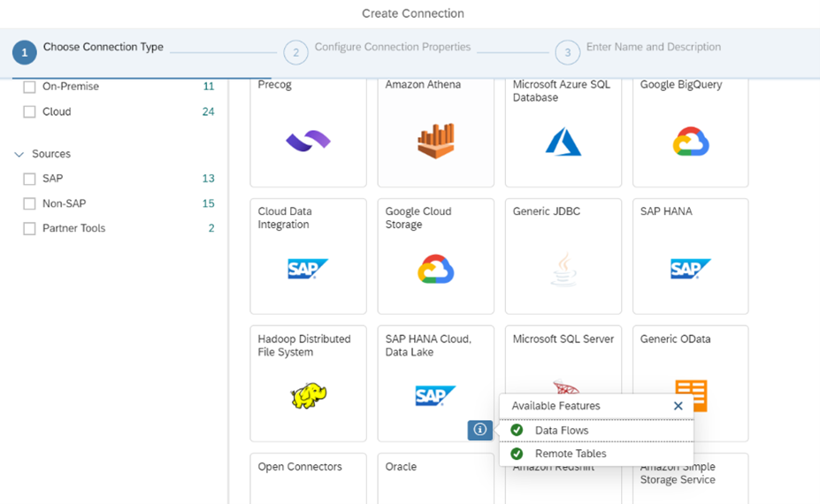Toggle the Partner Tools checkbox

[29, 228]
